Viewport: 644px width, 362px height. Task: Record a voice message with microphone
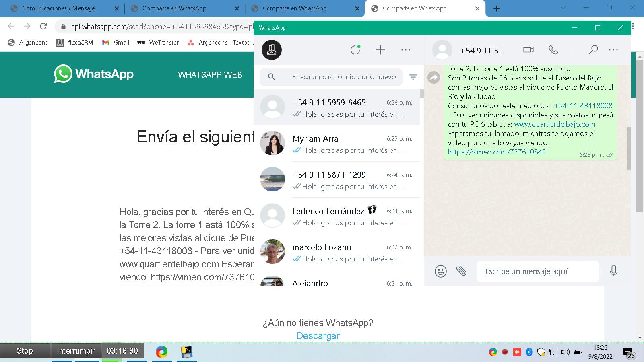(x=614, y=271)
